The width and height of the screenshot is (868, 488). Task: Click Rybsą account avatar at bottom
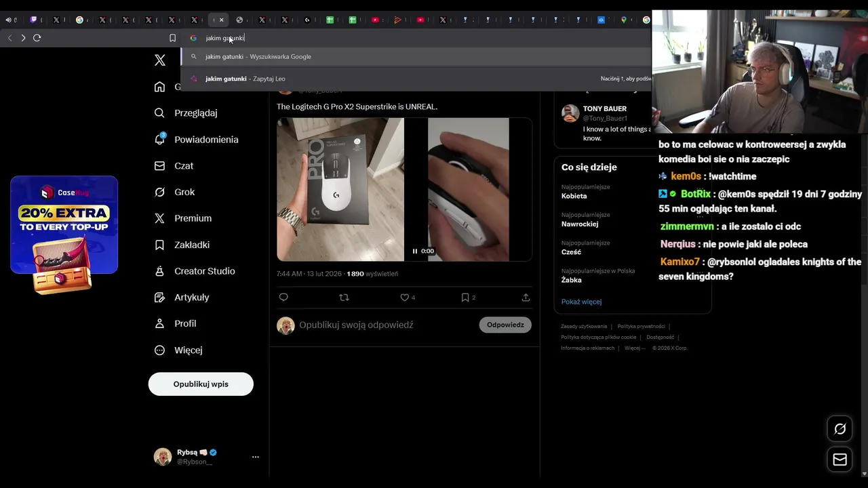(x=163, y=457)
